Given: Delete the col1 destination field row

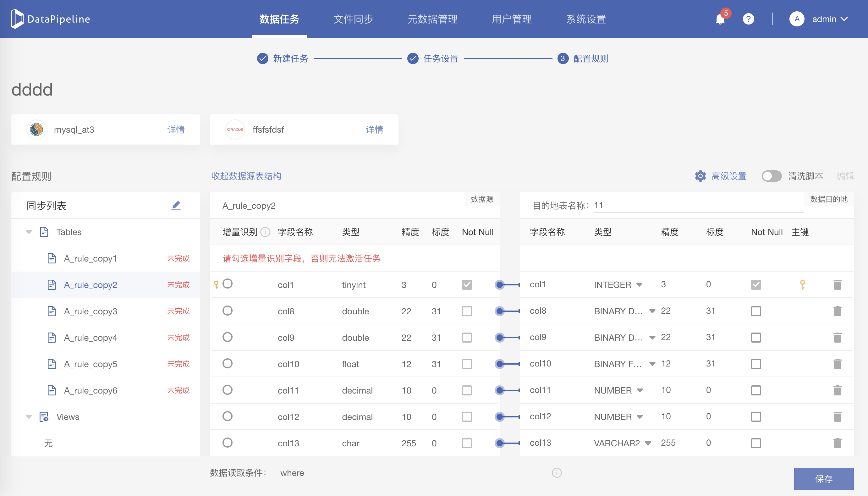Looking at the screenshot, I should pos(837,285).
